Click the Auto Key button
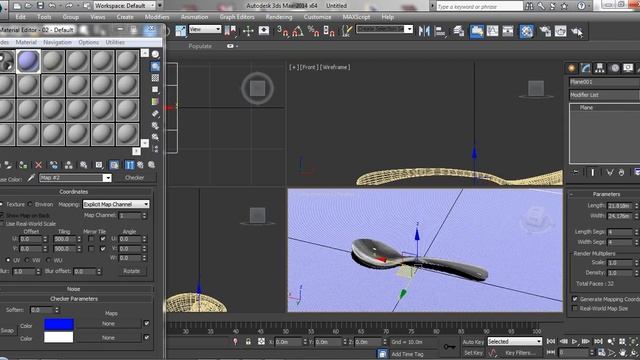Image resolution: width=640 pixels, height=360 pixels. (x=473, y=342)
